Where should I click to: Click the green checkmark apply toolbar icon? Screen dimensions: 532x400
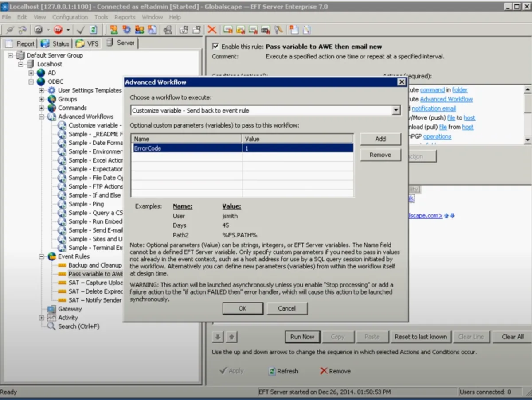click(x=80, y=30)
